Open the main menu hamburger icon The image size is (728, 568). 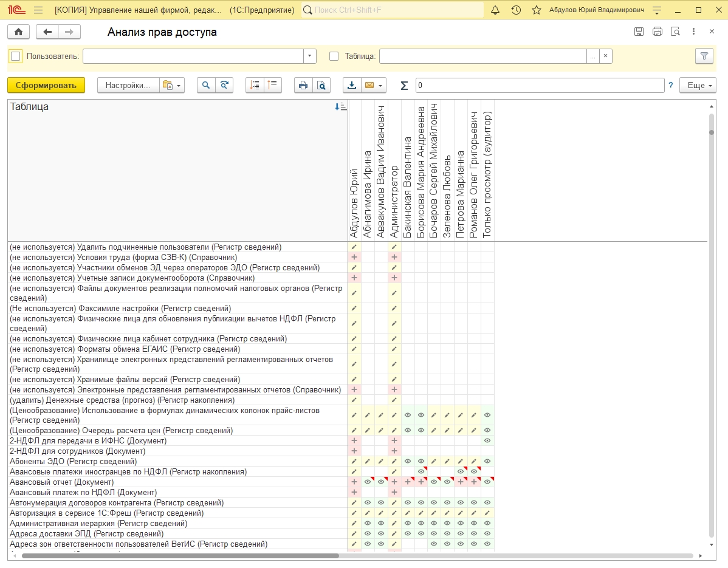coord(38,10)
